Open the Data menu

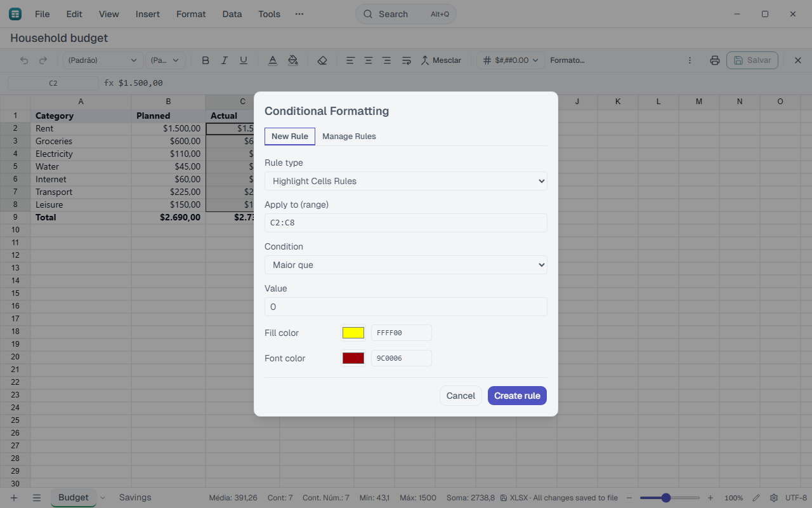[x=232, y=14]
